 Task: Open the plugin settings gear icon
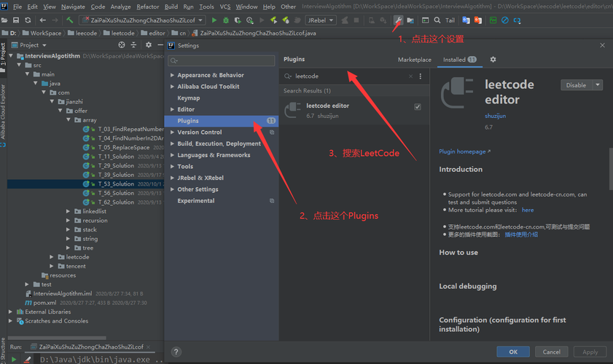tap(493, 60)
